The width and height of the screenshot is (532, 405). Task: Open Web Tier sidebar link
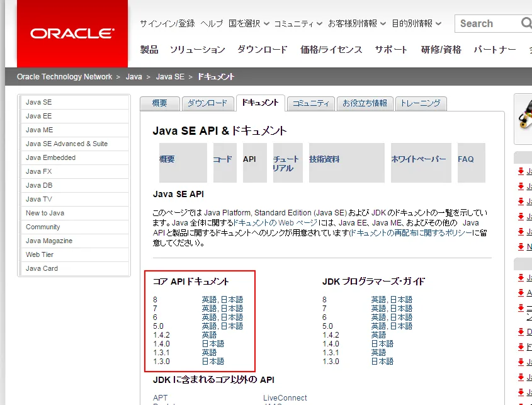[x=74, y=254]
